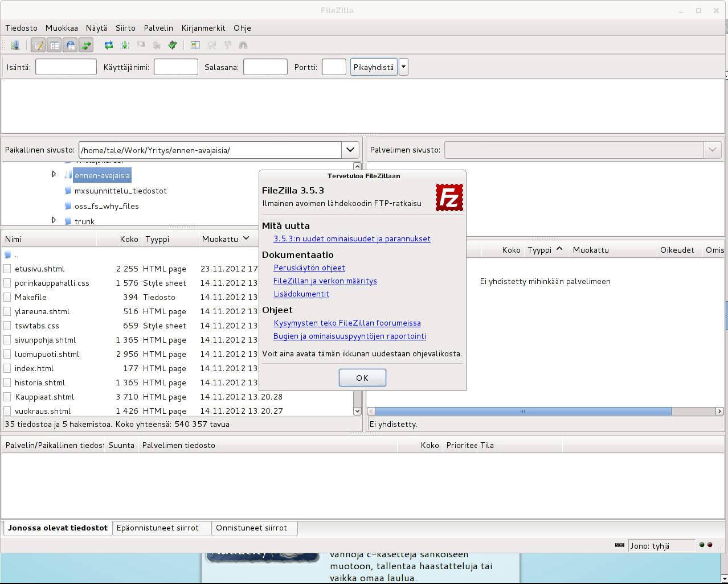
Task: Open the Palvelin menu
Action: tap(158, 28)
